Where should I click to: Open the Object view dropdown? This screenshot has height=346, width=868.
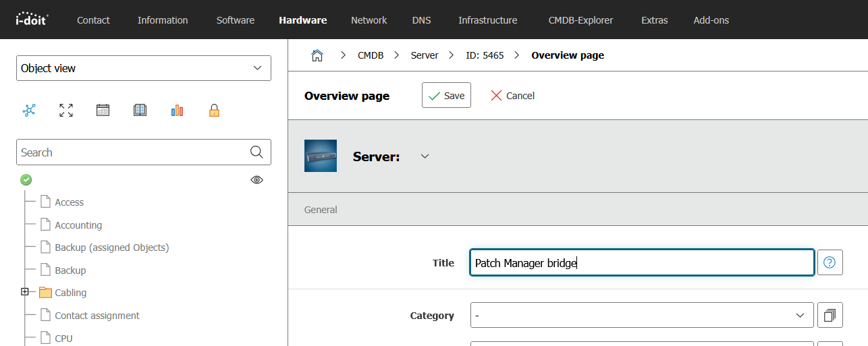point(144,68)
